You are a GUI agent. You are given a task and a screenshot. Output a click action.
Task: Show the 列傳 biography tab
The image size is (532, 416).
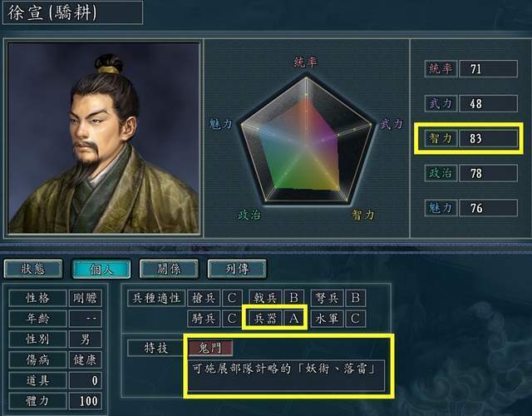237,269
